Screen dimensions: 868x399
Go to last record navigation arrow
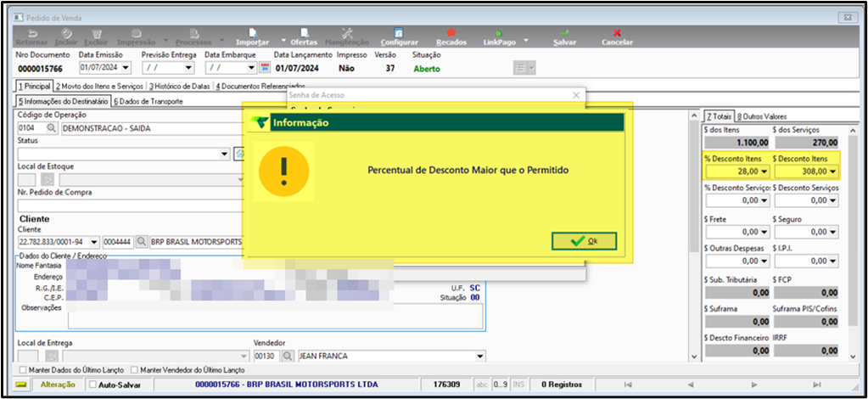coord(817,385)
